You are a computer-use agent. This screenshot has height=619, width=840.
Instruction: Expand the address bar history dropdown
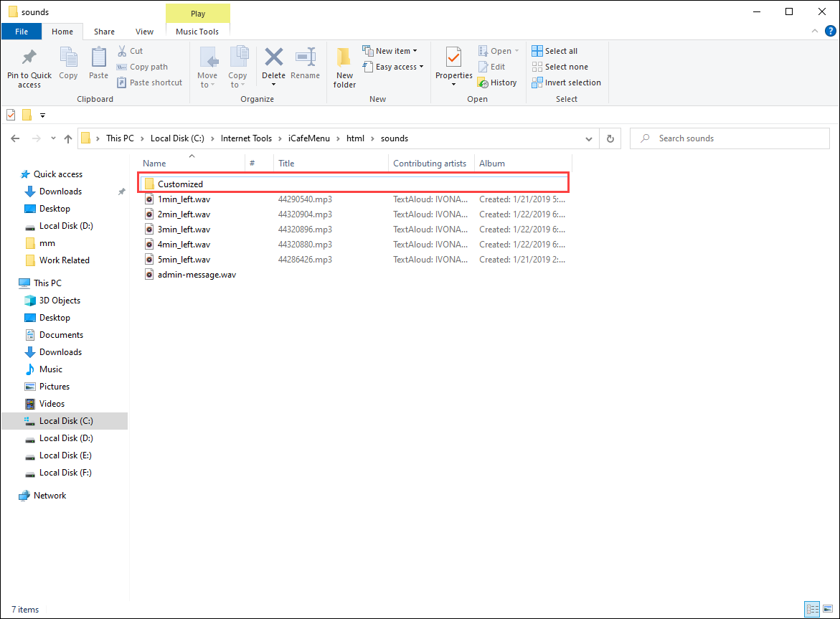click(589, 138)
